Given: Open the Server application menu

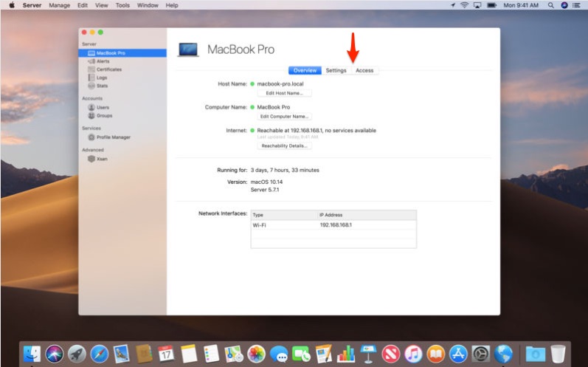Looking at the screenshot, I should click(x=32, y=5).
